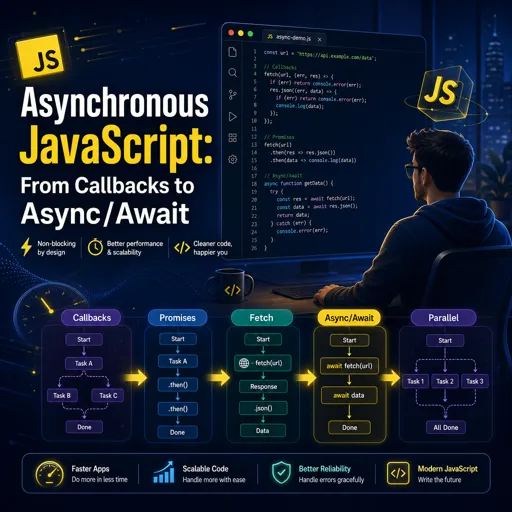This screenshot has height=512, width=512.
Task: Click the Response box in the Fetch flow
Action: pos(263,387)
